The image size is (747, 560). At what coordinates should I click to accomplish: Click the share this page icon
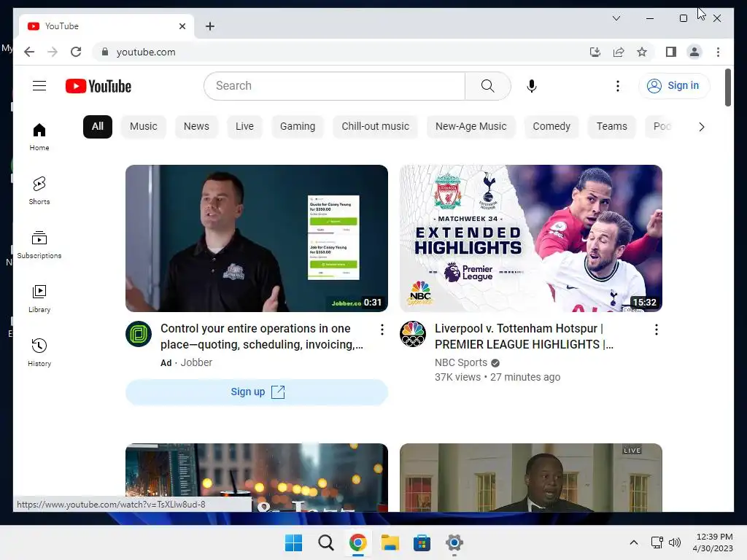point(619,52)
